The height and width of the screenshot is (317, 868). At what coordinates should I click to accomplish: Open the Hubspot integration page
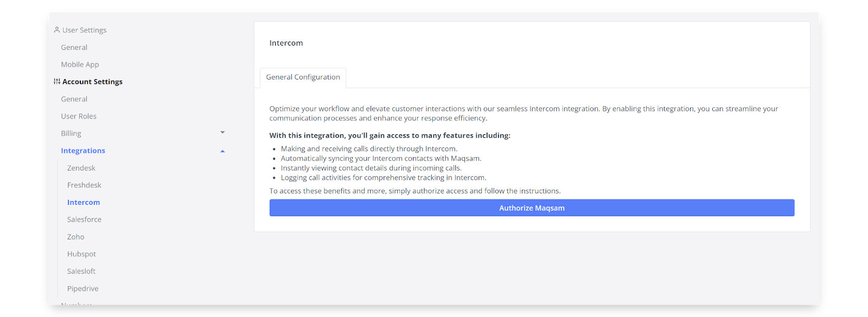coord(81,254)
